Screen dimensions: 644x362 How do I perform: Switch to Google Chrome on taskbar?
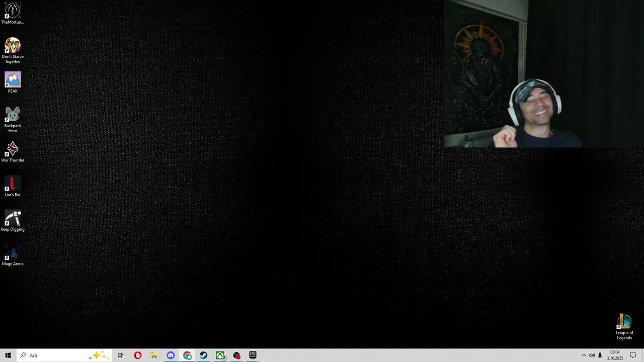point(187,355)
